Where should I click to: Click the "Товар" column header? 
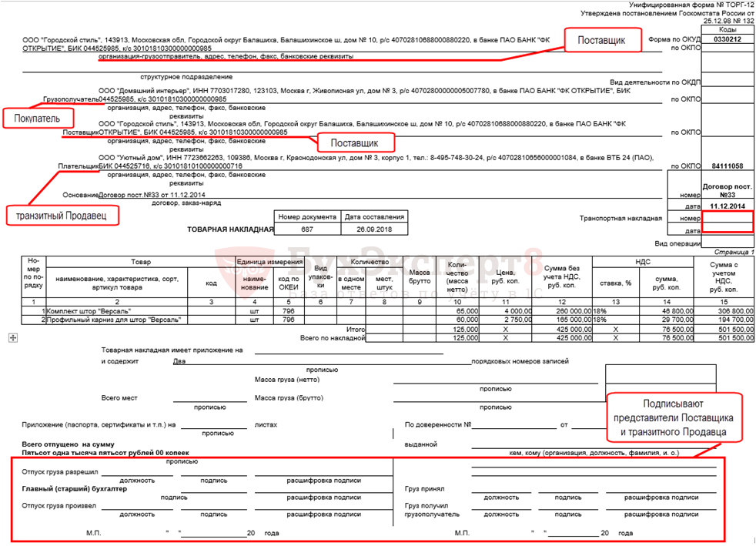(141, 262)
